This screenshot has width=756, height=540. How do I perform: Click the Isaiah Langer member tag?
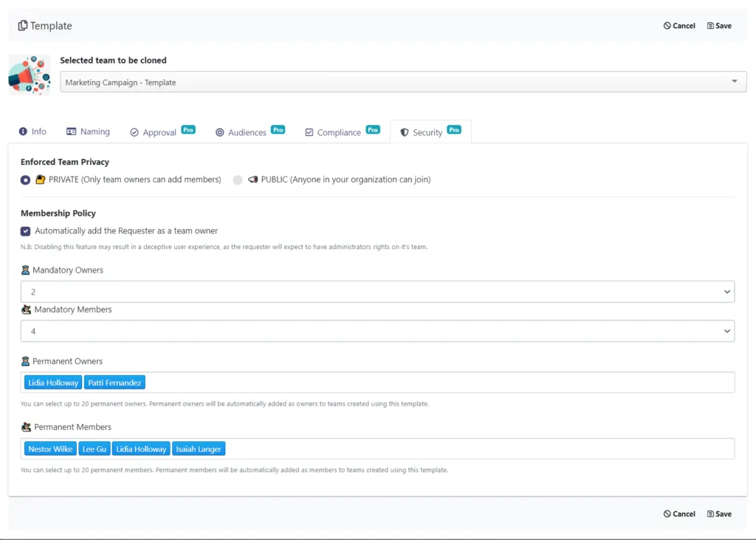pyautogui.click(x=199, y=449)
